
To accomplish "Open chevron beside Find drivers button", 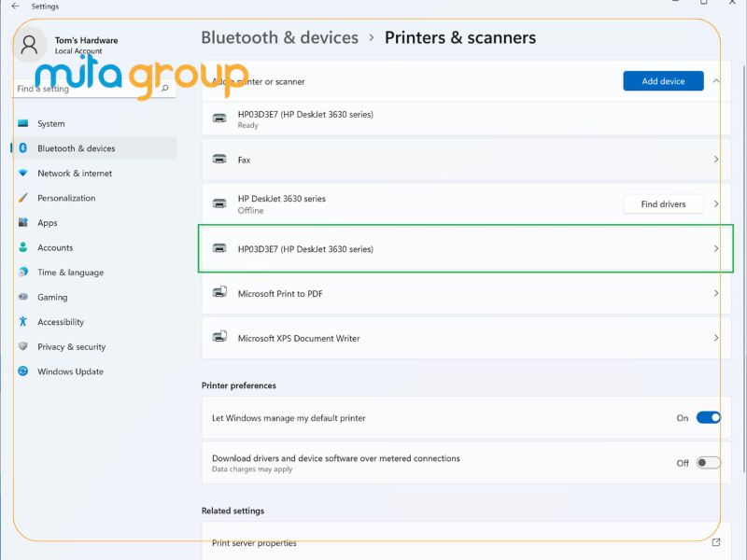I will (x=715, y=203).
